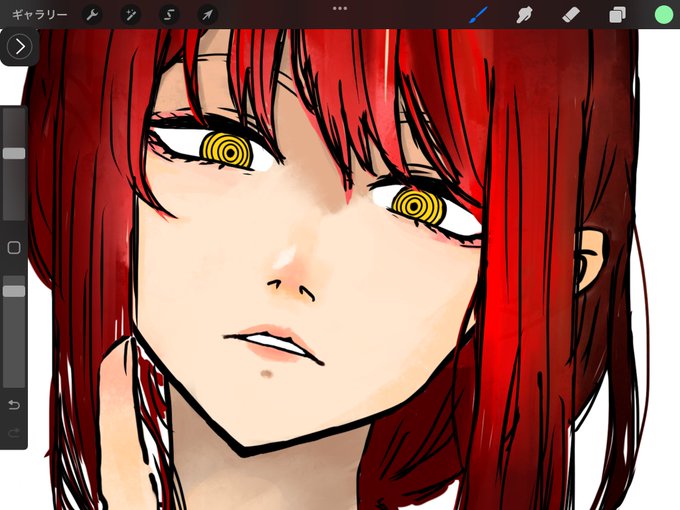Undo the last stroke
The height and width of the screenshot is (510, 680).
(14, 405)
